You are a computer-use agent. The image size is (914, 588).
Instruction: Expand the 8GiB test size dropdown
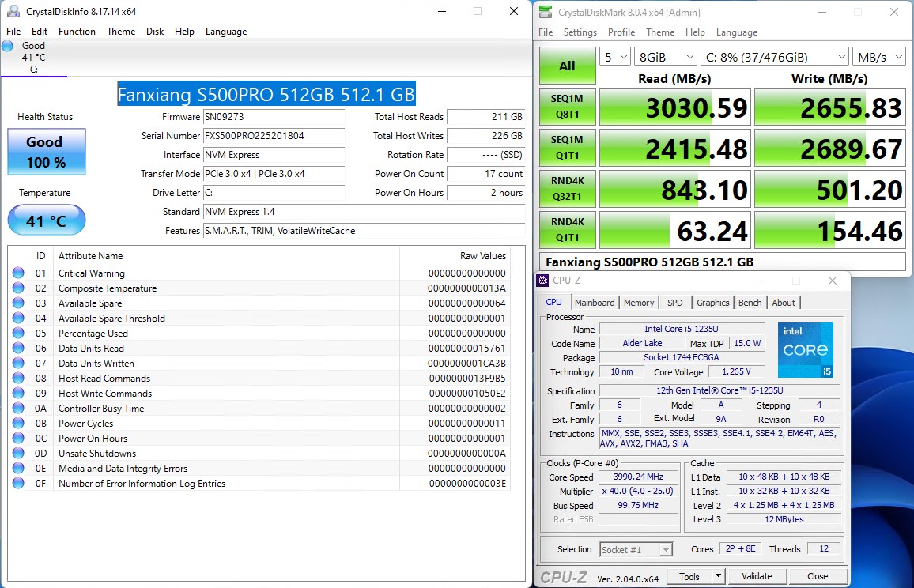tap(665, 57)
